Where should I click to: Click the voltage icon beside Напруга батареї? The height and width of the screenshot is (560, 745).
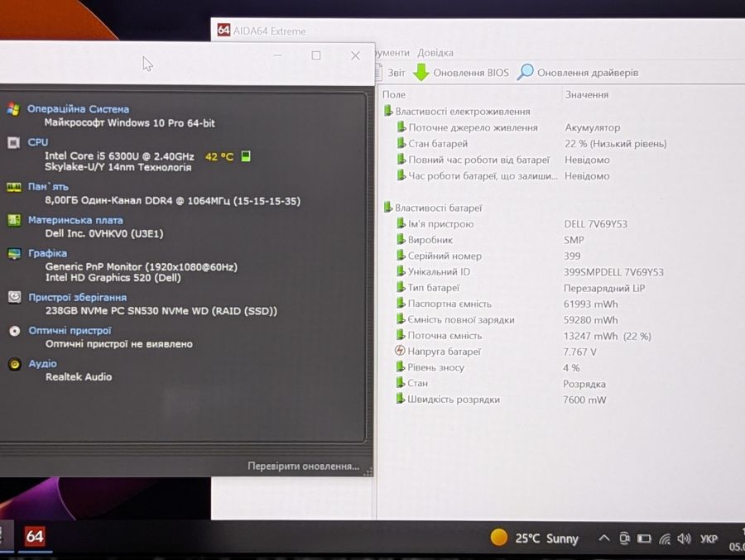tap(400, 351)
